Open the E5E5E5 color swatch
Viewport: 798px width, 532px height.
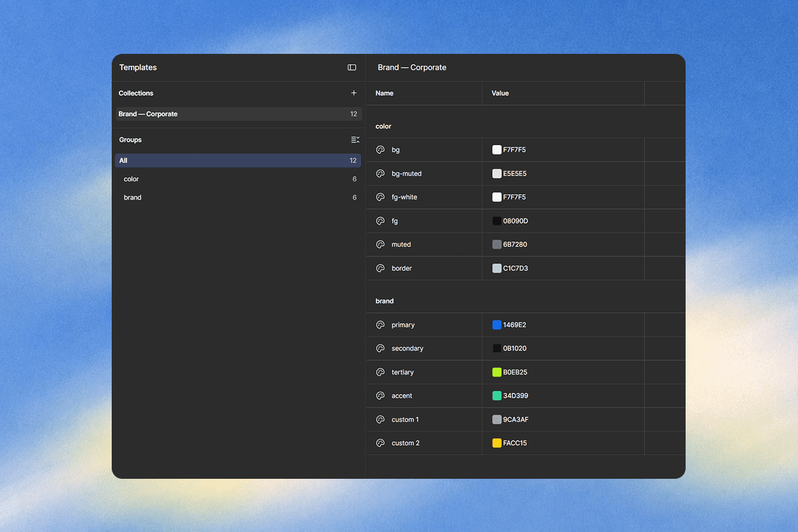[497, 174]
